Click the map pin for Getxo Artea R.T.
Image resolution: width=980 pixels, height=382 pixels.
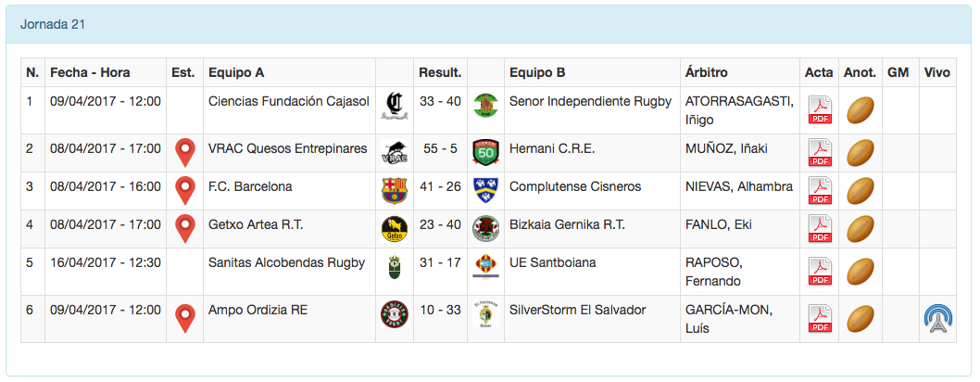(185, 228)
